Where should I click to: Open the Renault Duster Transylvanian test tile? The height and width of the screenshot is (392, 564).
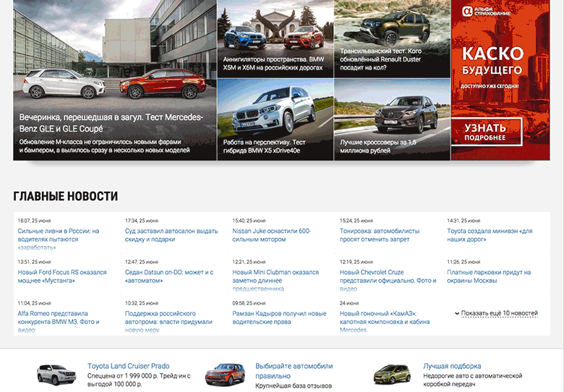392,39
